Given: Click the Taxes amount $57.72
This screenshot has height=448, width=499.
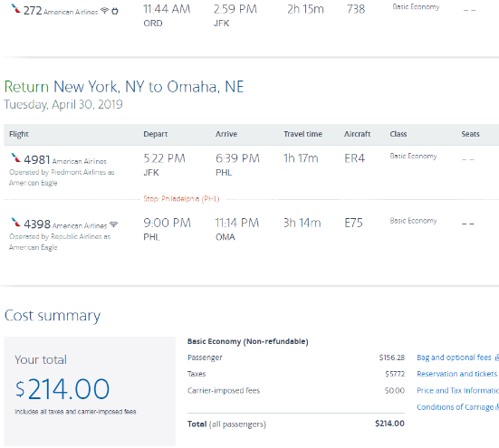Looking at the screenshot, I should pyautogui.click(x=395, y=374).
